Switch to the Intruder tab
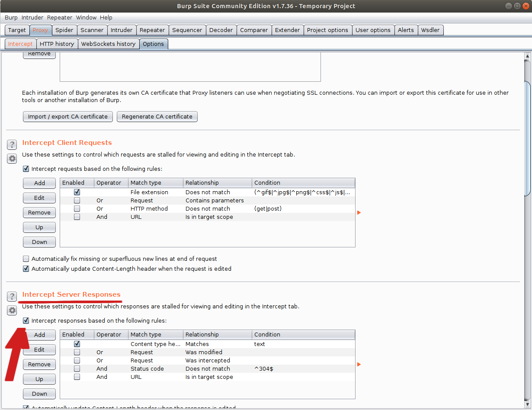Screen dimensions: 532x410 pyautogui.click(x=122, y=30)
